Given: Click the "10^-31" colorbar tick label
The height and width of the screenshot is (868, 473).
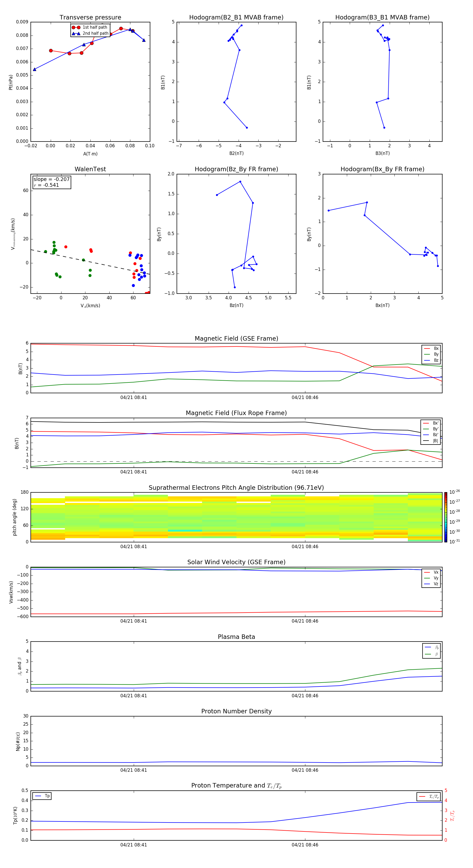Looking at the screenshot, I should point(455,542).
